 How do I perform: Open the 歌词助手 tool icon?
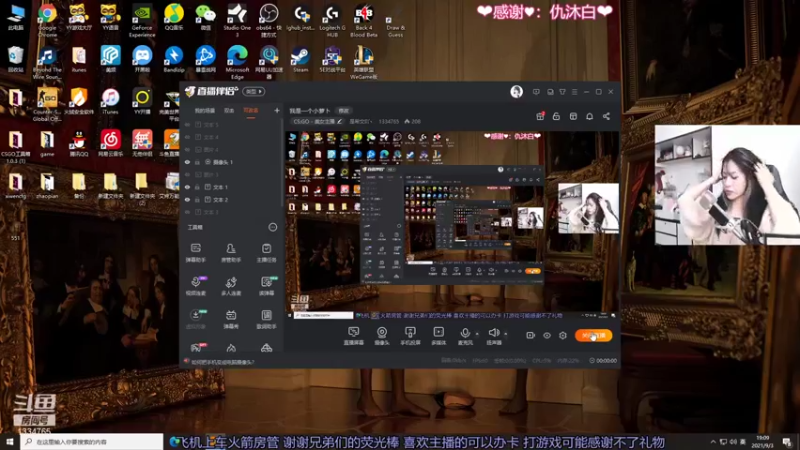266,319
